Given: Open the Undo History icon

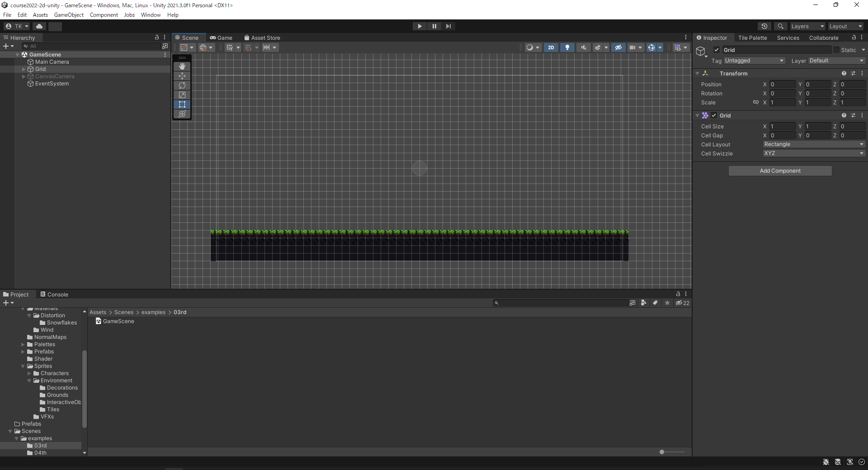Looking at the screenshot, I should [x=764, y=26].
